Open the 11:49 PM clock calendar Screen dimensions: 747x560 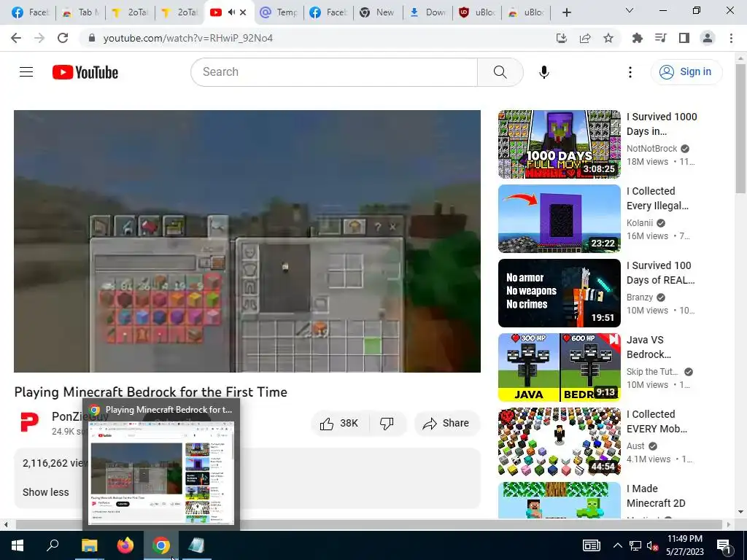click(685, 545)
